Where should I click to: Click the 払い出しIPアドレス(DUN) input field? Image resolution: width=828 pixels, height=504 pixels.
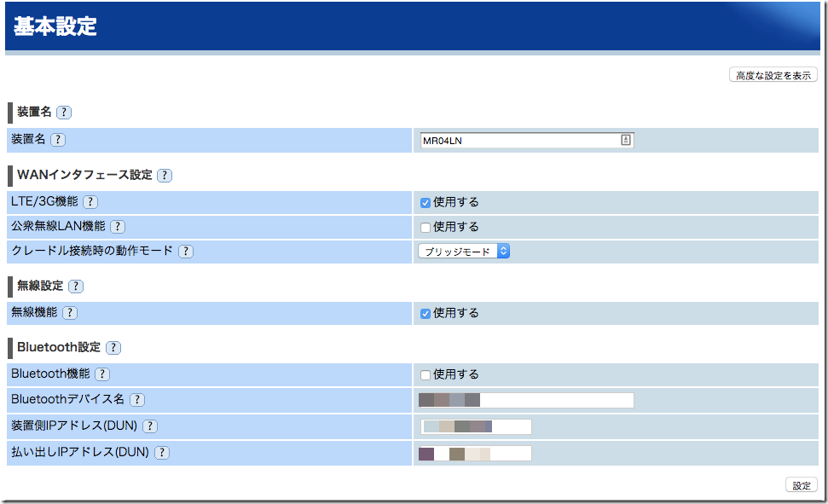(x=475, y=453)
